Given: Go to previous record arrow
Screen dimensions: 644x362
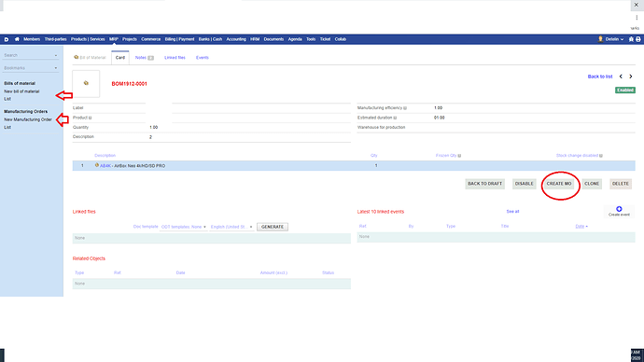Looking at the screenshot, I should click(621, 77).
